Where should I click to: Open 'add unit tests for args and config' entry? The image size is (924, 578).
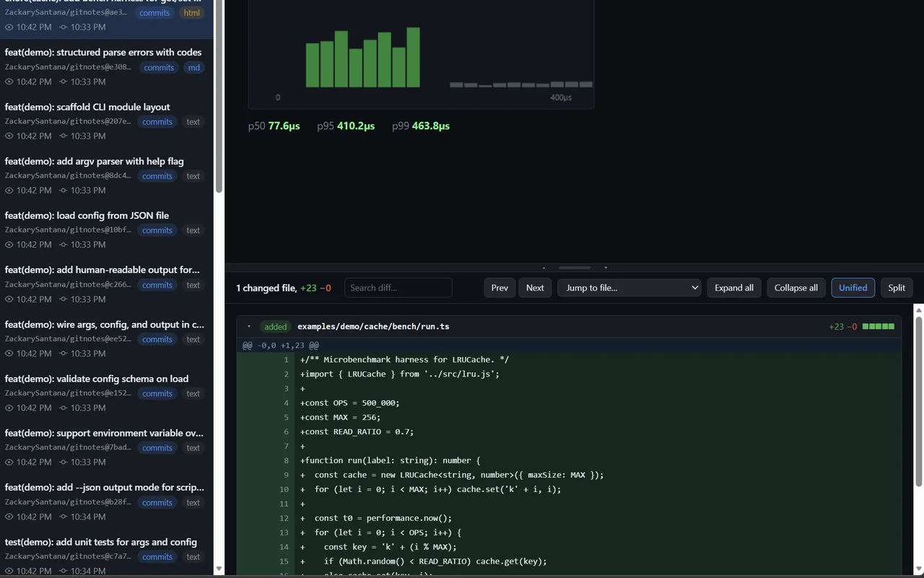(x=101, y=542)
